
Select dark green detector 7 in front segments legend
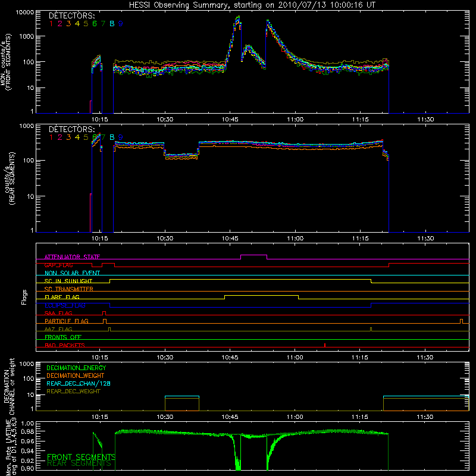pyautogui.click(x=103, y=23)
